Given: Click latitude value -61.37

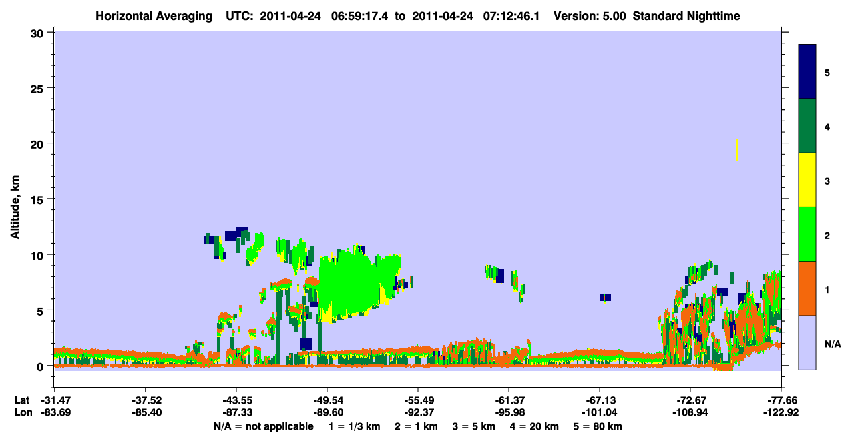Looking at the screenshot, I should [509, 400].
